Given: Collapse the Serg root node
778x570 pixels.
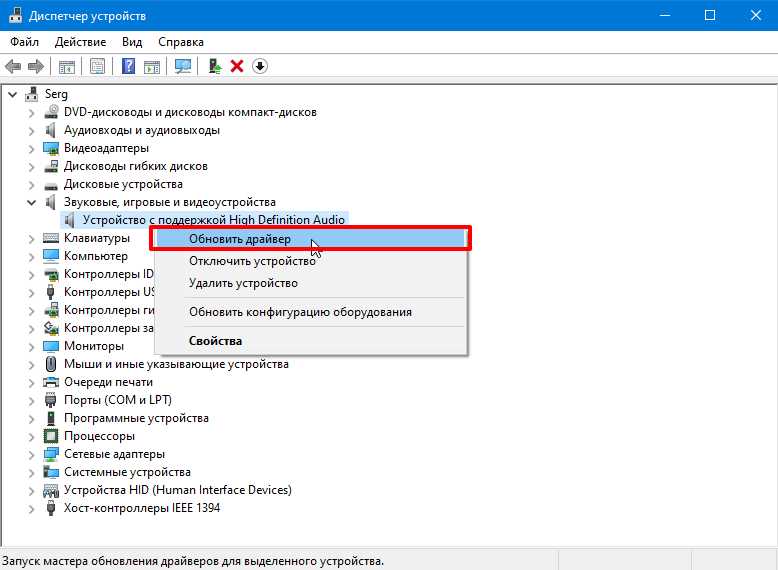Looking at the screenshot, I should click(x=12, y=94).
